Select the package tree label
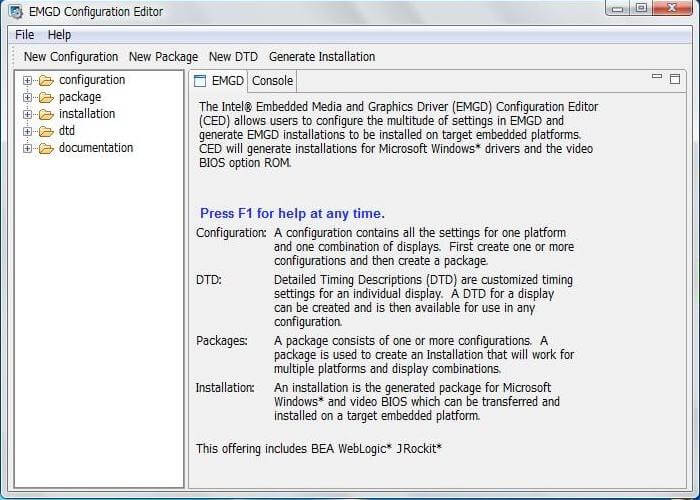Viewport: 700px width, 500px height. 80,97
